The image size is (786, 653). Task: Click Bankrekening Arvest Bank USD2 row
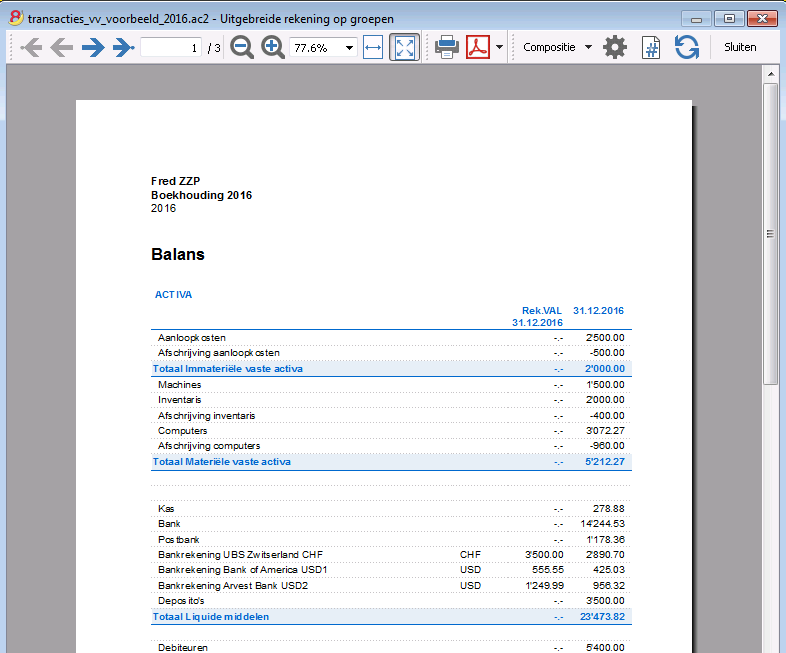(391, 586)
